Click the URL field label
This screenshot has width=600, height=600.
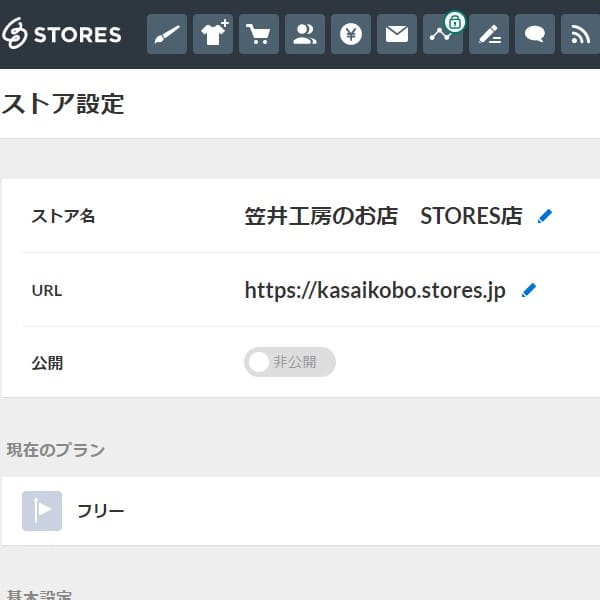[47, 291]
